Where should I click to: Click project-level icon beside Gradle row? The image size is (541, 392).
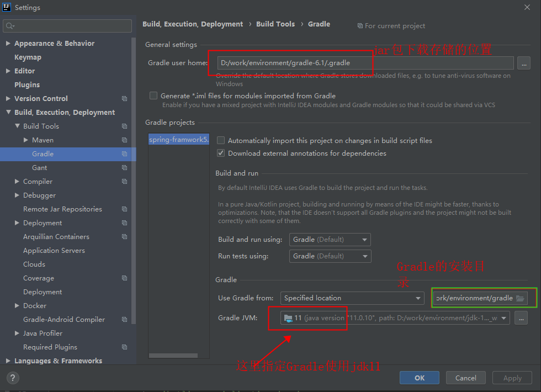click(125, 154)
